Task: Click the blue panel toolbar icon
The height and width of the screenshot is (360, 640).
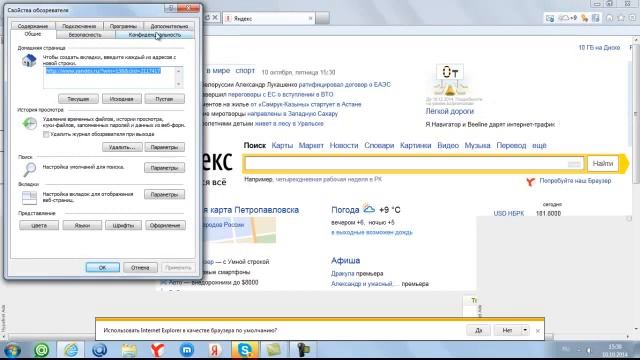Action: (x=596, y=18)
